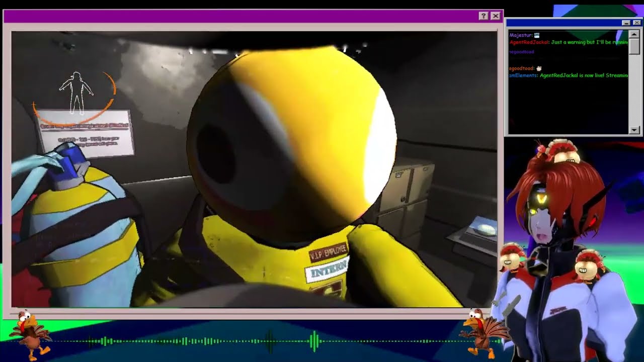
Task: Click the player silhouette stance indicator
Action: point(76,94)
